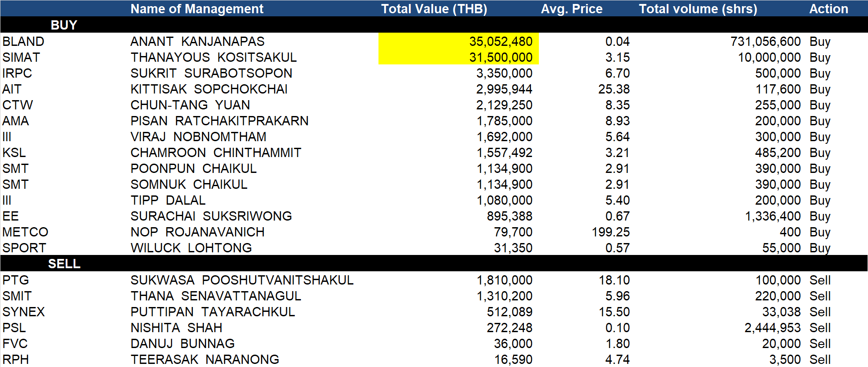Click the name SUKRIT SURABOTSOPON
The width and height of the screenshot is (868, 367).
[211, 73]
